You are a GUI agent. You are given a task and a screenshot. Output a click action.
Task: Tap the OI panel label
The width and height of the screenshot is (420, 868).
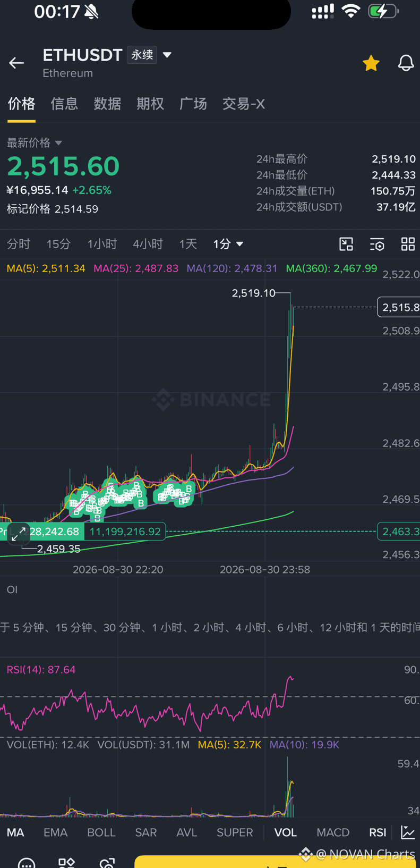(x=12, y=589)
